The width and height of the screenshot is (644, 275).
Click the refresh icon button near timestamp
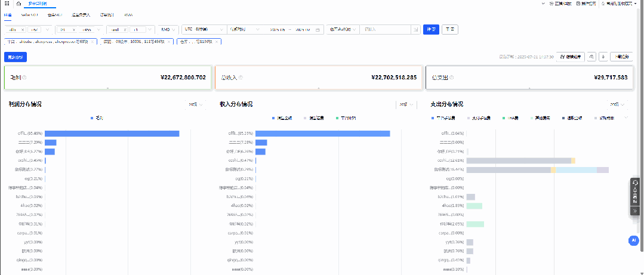pos(591,57)
